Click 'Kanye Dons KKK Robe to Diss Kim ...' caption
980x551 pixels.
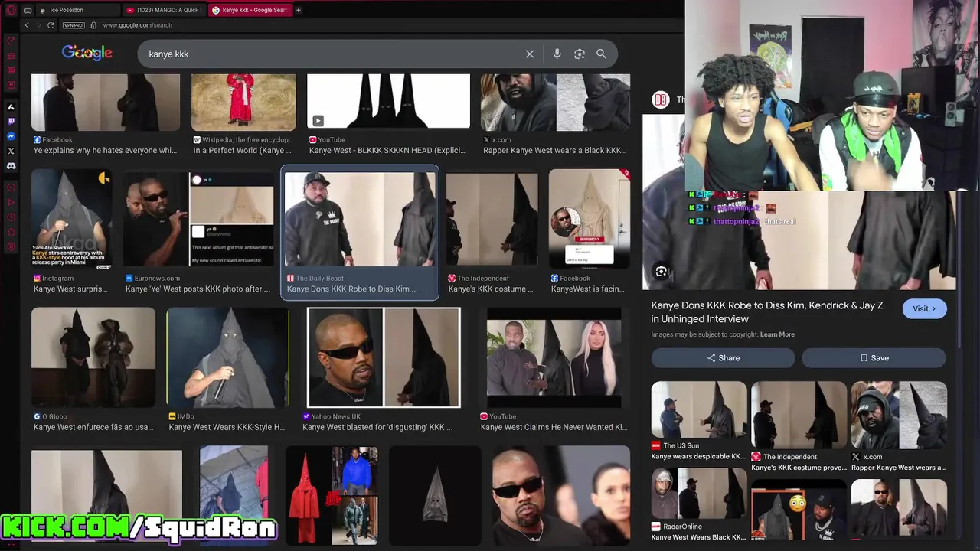(352, 289)
